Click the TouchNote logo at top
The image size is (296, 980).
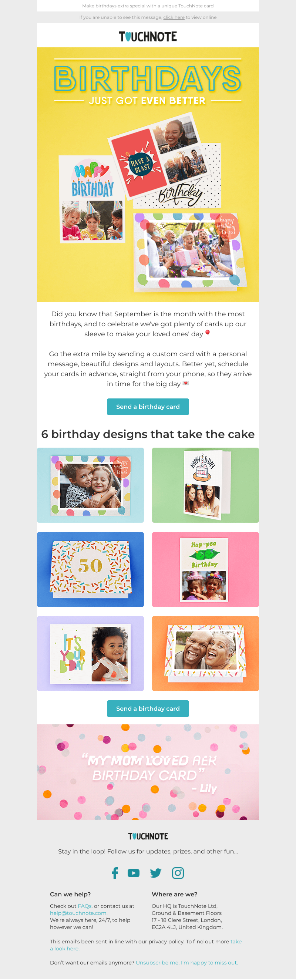148,37
